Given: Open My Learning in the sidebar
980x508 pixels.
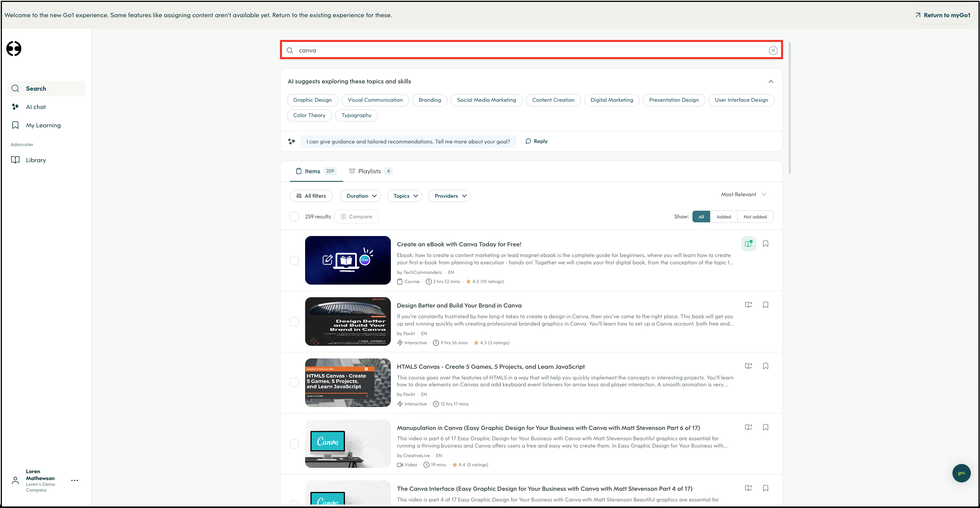Looking at the screenshot, I should pos(43,125).
